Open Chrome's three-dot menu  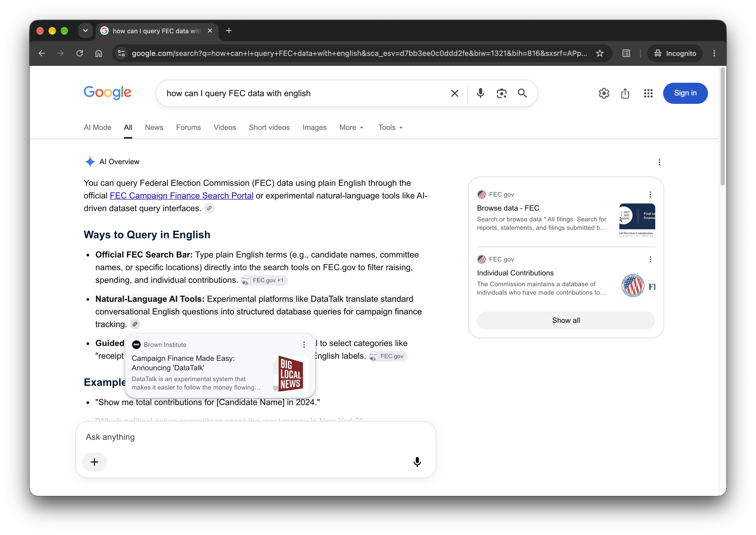tap(714, 53)
